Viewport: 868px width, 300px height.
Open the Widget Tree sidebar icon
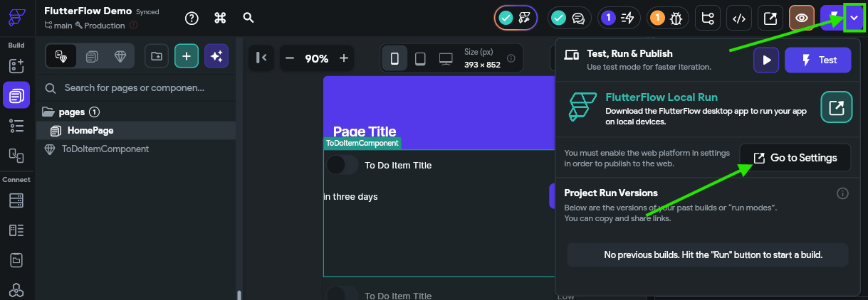[16, 126]
